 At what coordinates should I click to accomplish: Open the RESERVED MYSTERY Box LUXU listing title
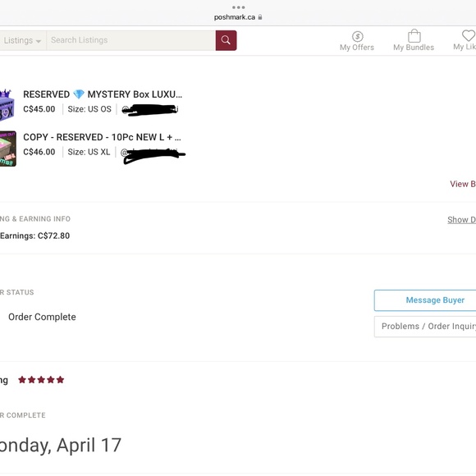[103, 94]
